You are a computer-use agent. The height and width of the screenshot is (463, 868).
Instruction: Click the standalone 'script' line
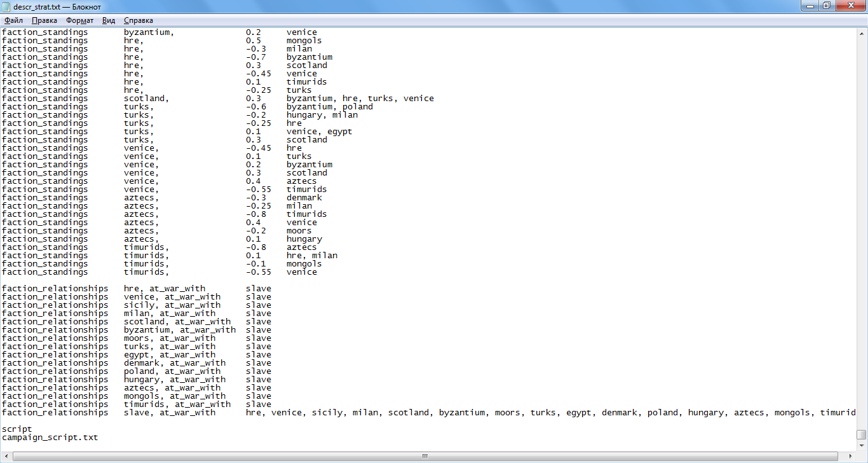click(17, 429)
